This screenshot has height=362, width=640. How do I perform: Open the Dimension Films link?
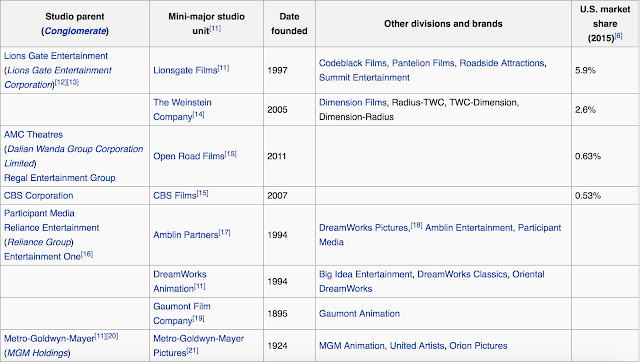click(x=353, y=102)
